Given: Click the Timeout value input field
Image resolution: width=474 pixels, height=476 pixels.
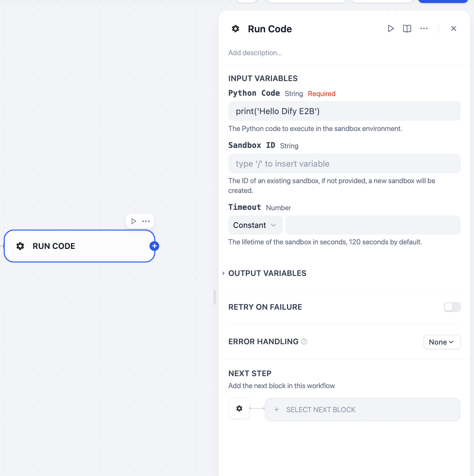Looking at the screenshot, I should point(373,225).
